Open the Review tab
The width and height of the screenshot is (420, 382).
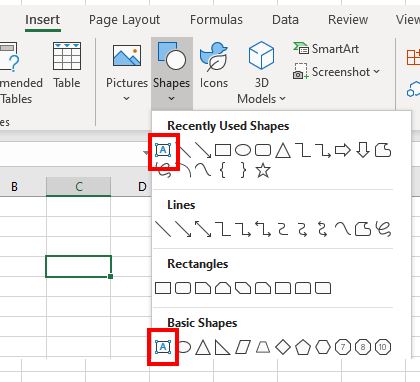(x=348, y=20)
